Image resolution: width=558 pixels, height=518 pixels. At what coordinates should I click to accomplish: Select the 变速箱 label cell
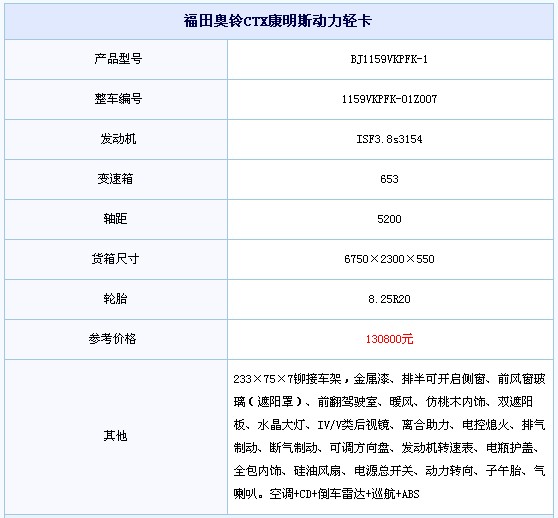116,179
